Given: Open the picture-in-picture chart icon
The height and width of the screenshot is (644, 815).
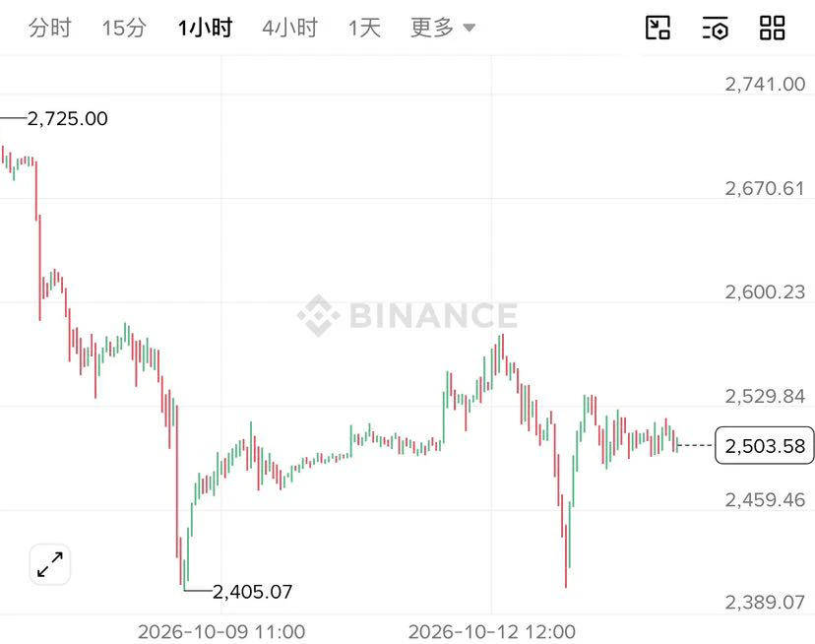Looking at the screenshot, I should click(x=658, y=28).
